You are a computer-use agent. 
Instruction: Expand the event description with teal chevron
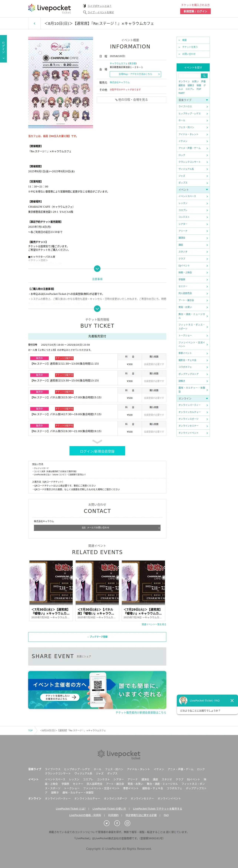pyautogui.click(x=97, y=269)
